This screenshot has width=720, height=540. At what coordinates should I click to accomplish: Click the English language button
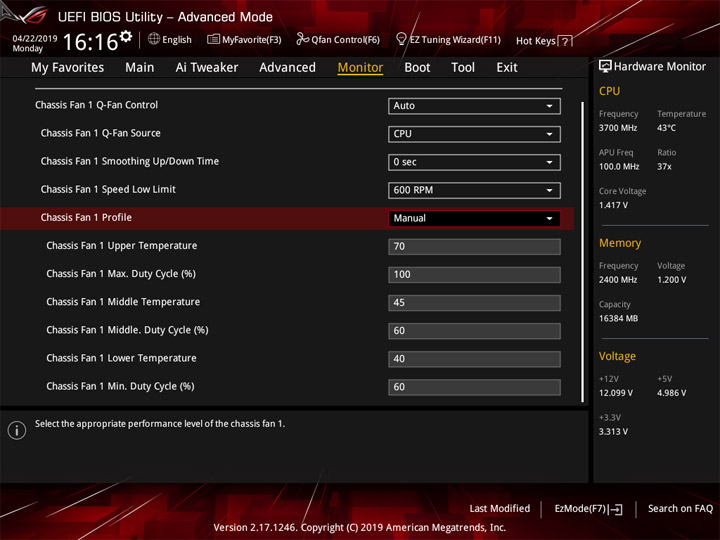pos(177,40)
